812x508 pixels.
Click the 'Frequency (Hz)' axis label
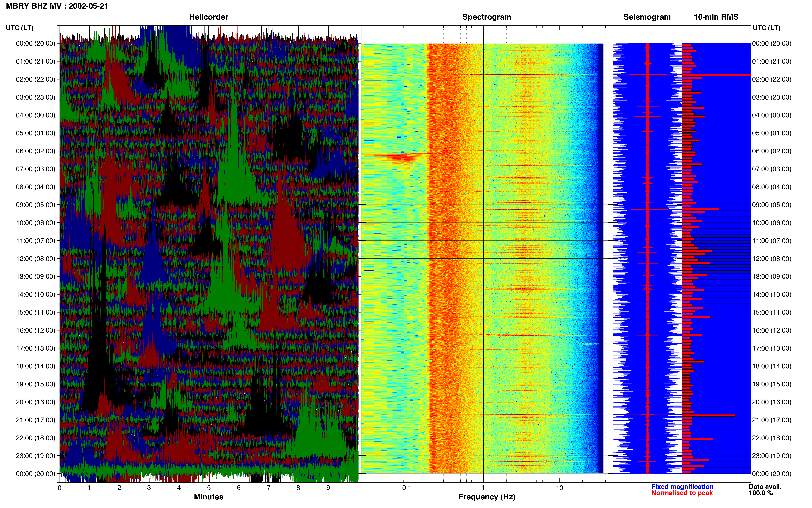pyautogui.click(x=487, y=497)
